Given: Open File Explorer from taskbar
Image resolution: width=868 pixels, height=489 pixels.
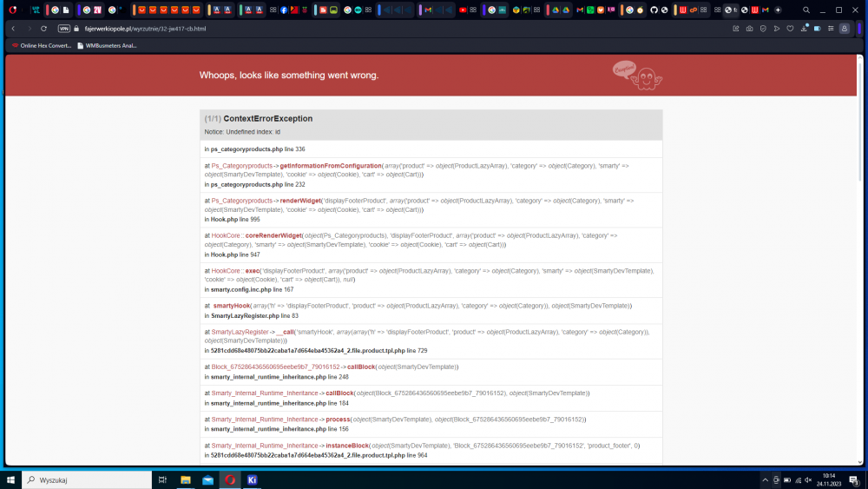Looking at the screenshot, I should (186, 480).
